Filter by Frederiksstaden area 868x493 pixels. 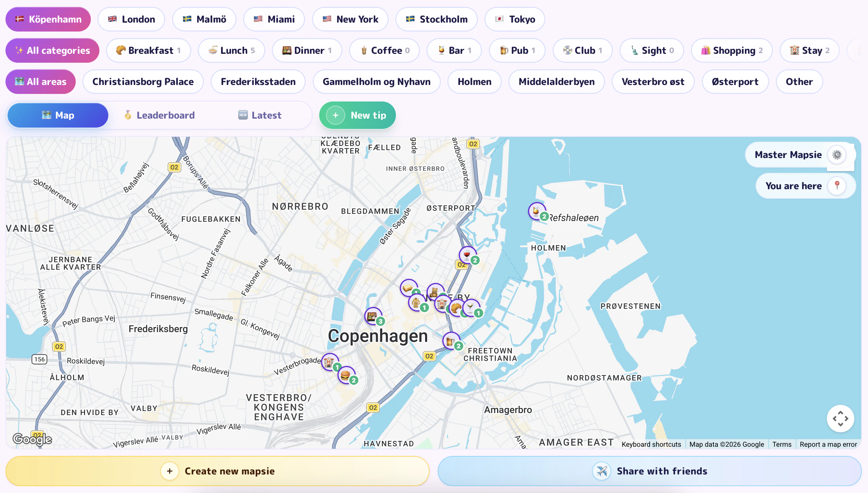click(x=258, y=82)
